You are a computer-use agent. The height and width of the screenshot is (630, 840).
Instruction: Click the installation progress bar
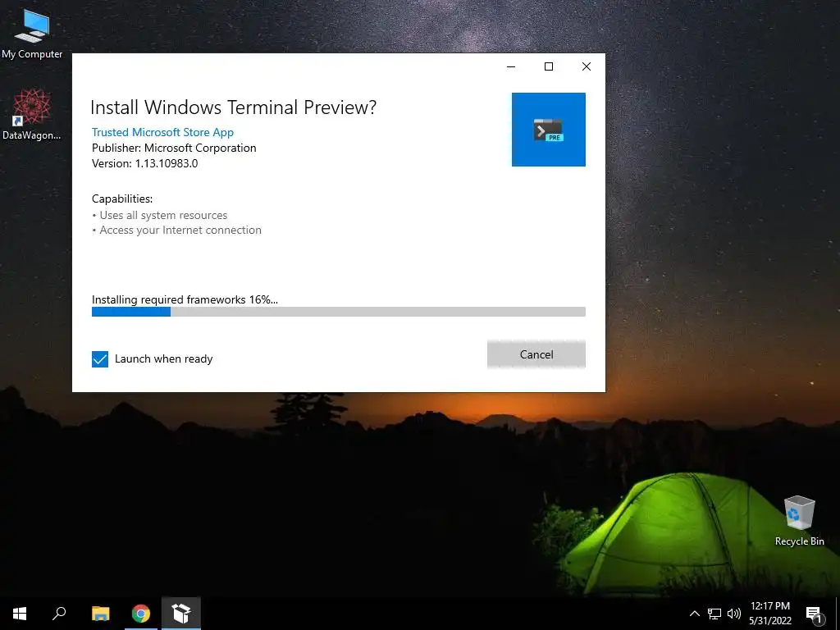[339, 312]
